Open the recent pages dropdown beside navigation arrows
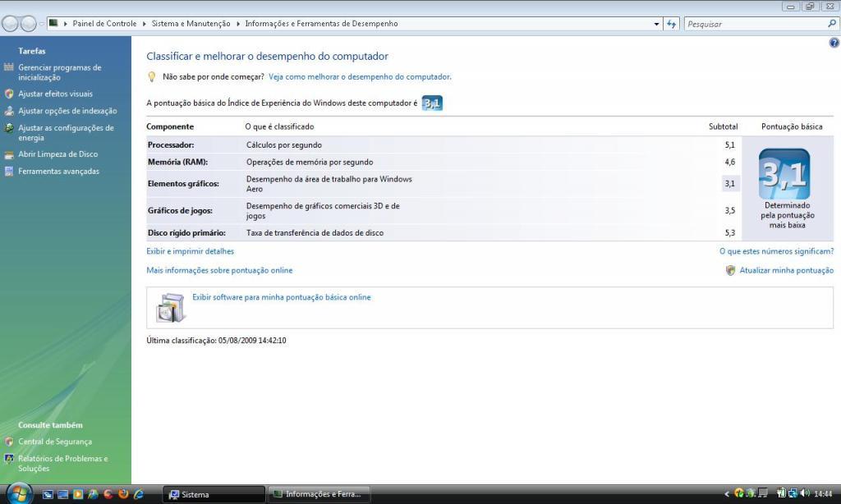 point(41,24)
